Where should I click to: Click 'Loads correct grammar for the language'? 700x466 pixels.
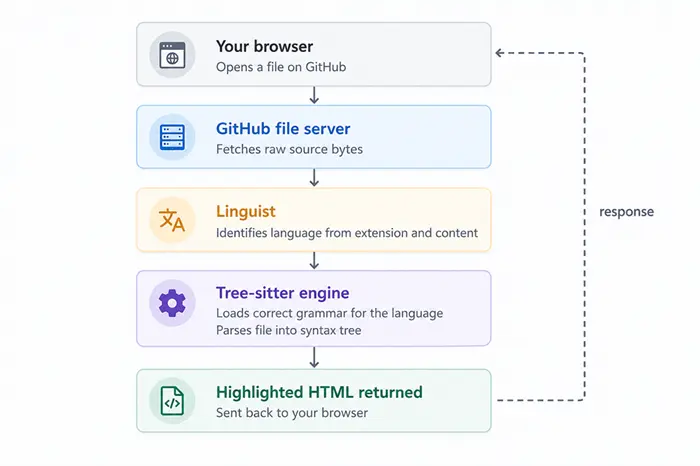(329, 313)
